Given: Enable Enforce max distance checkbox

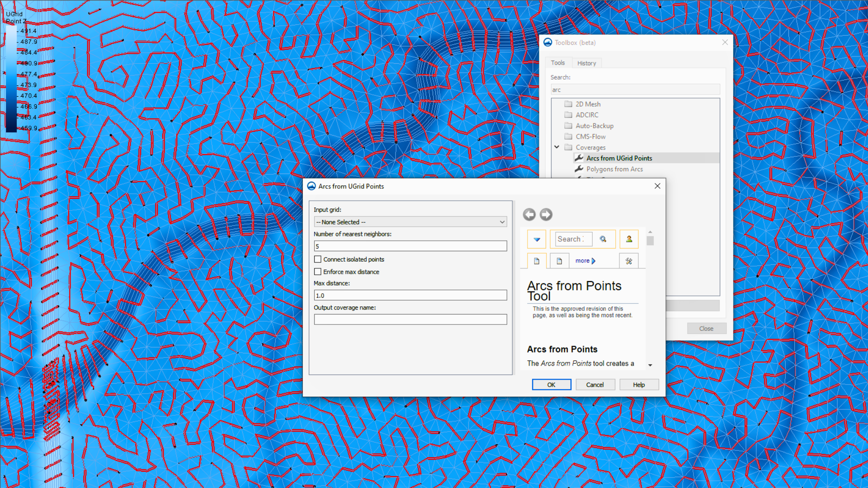Looking at the screenshot, I should click(318, 272).
